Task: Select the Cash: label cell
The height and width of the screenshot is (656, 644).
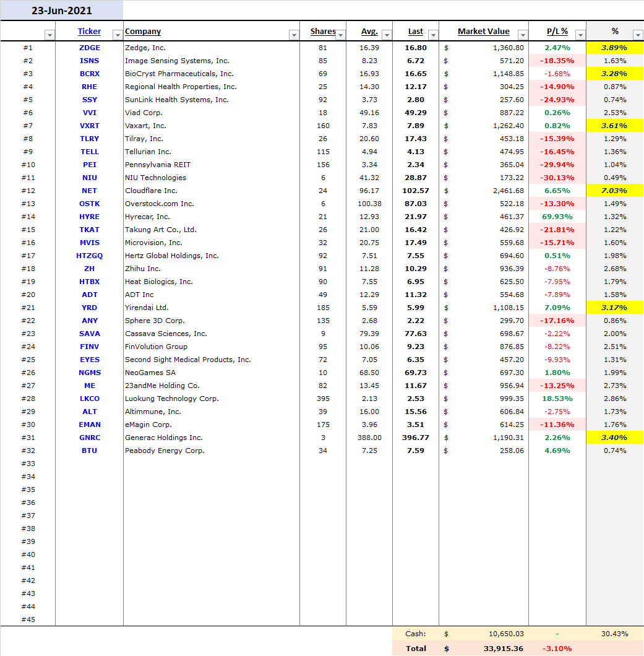Action: [x=416, y=634]
